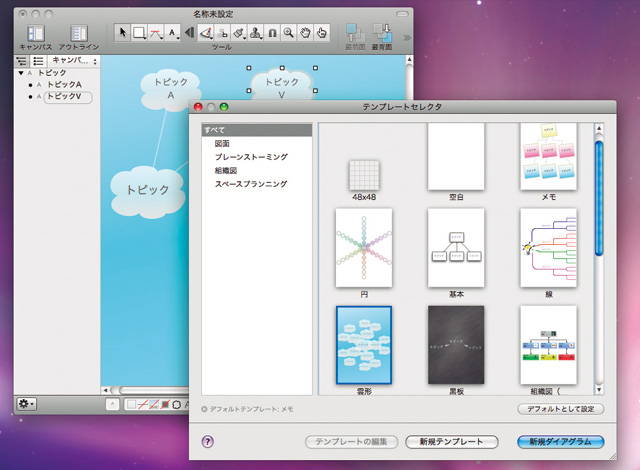Choose the メモ template thumbnail
This screenshot has width=640, height=470.
click(548, 157)
